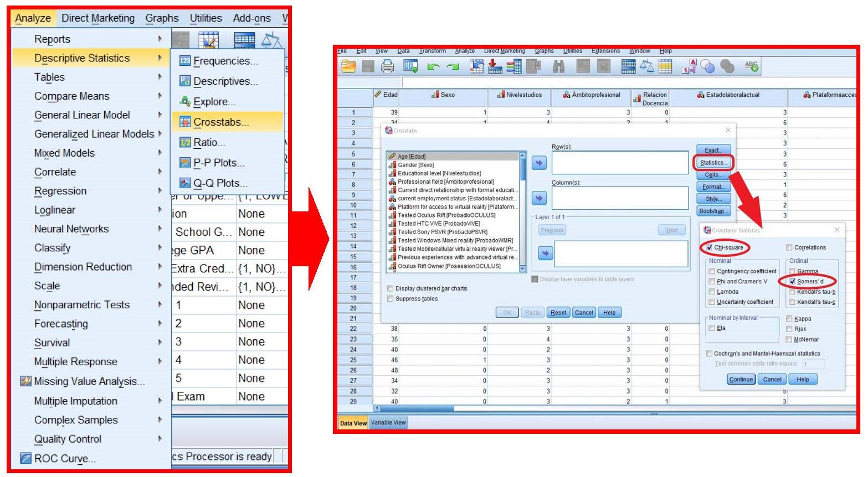Expand the Regression submenu arrow
Screen dimensions: 868x477
(x=160, y=190)
